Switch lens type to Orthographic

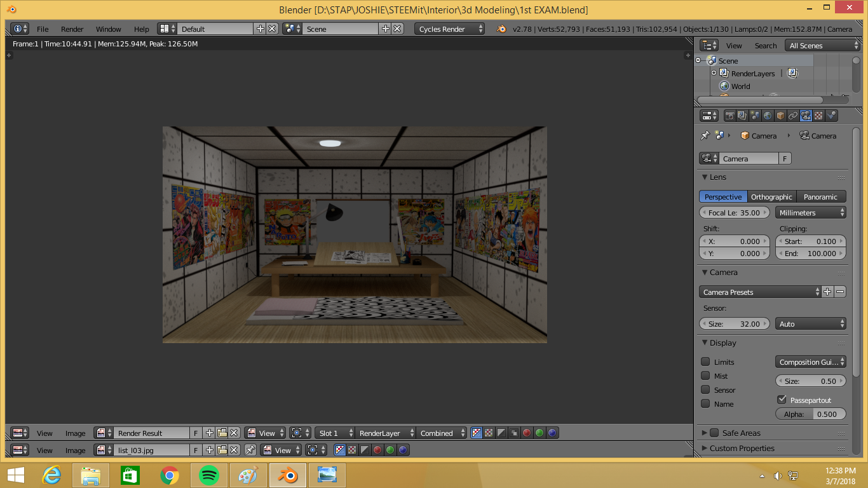point(771,196)
